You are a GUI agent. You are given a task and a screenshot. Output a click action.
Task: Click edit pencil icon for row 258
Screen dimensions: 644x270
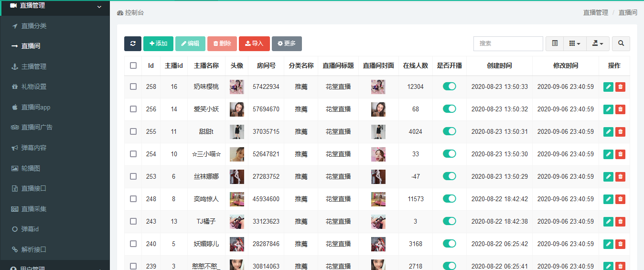(608, 86)
